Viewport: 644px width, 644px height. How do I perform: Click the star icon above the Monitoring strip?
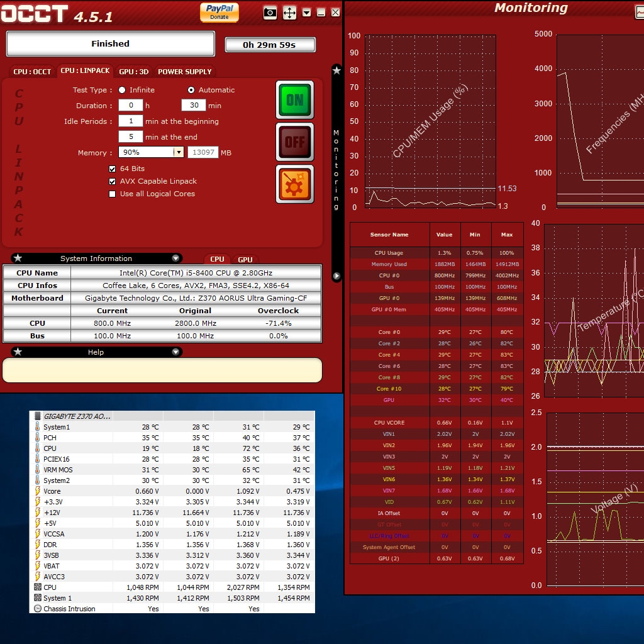[336, 70]
